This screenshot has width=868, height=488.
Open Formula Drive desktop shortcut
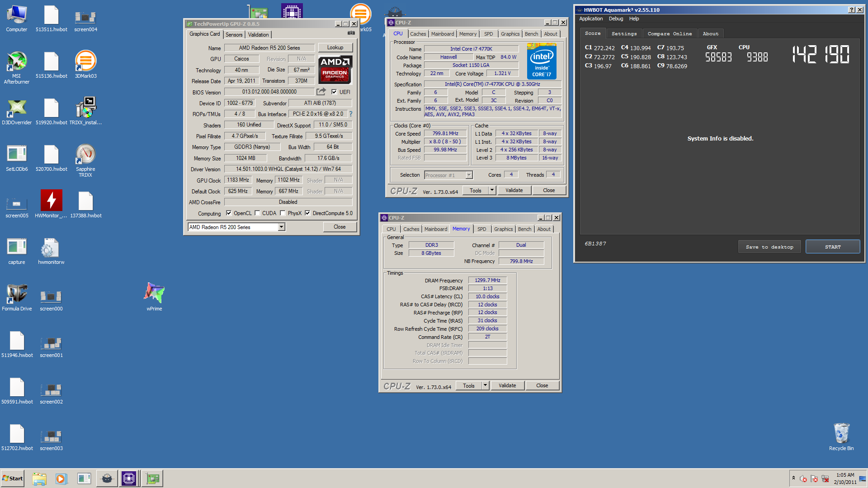click(17, 298)
